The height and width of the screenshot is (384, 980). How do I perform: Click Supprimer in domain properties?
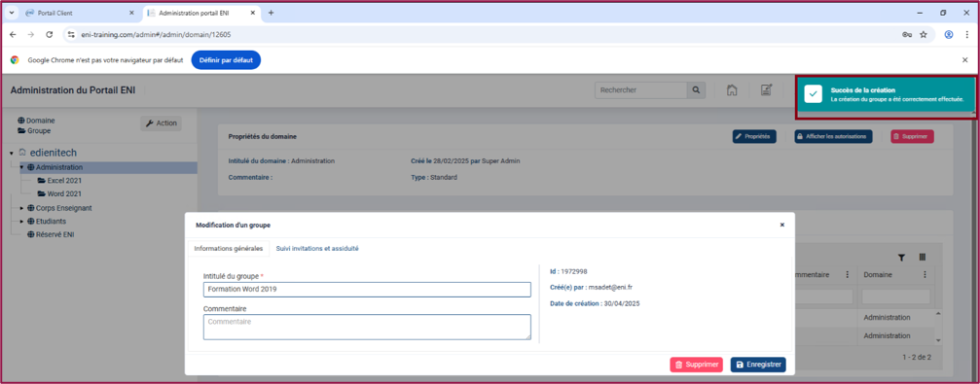[912, 136]
